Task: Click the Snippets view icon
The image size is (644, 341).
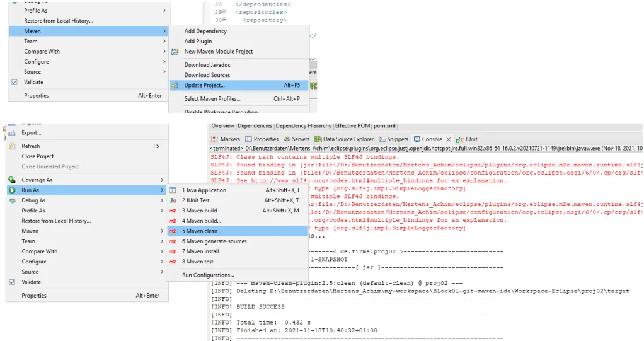Action: pos(382,139)
